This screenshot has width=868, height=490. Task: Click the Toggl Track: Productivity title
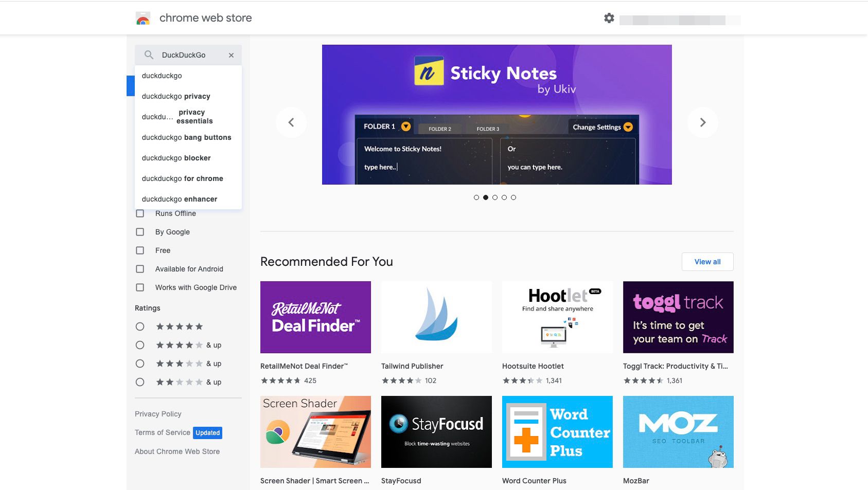coord(676,366)
